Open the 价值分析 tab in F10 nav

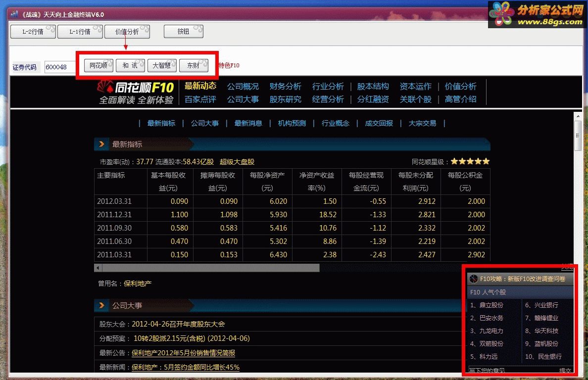click(460, 86)
